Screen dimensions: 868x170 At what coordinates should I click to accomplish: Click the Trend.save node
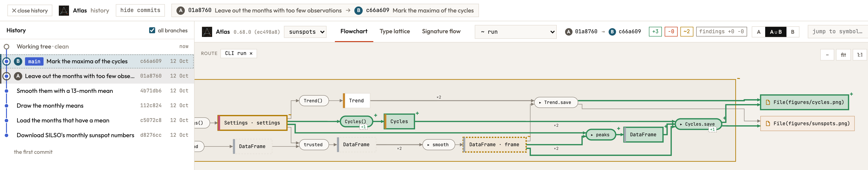click(x=556, y=103)
